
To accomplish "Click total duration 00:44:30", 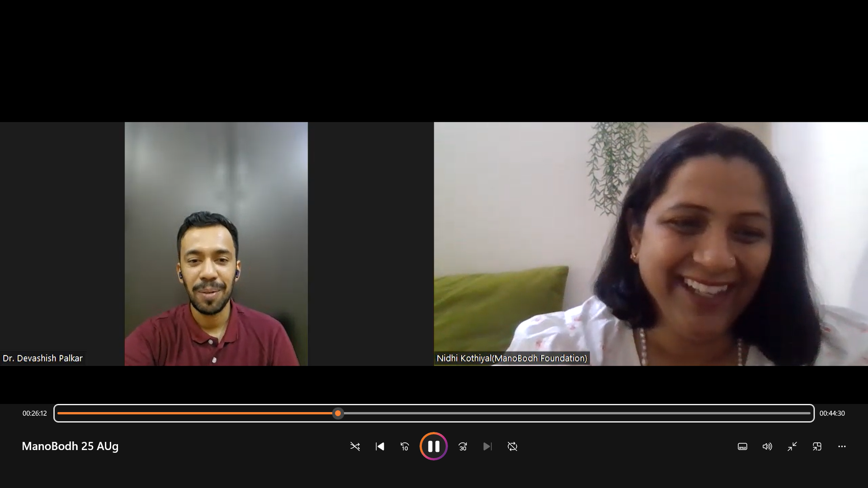I will point(832,413).
